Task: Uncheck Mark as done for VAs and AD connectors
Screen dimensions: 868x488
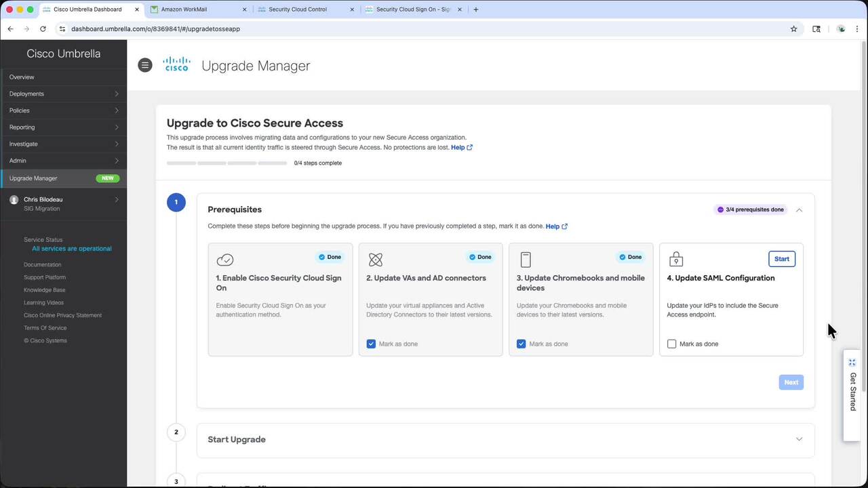Action: coord(371,344)
